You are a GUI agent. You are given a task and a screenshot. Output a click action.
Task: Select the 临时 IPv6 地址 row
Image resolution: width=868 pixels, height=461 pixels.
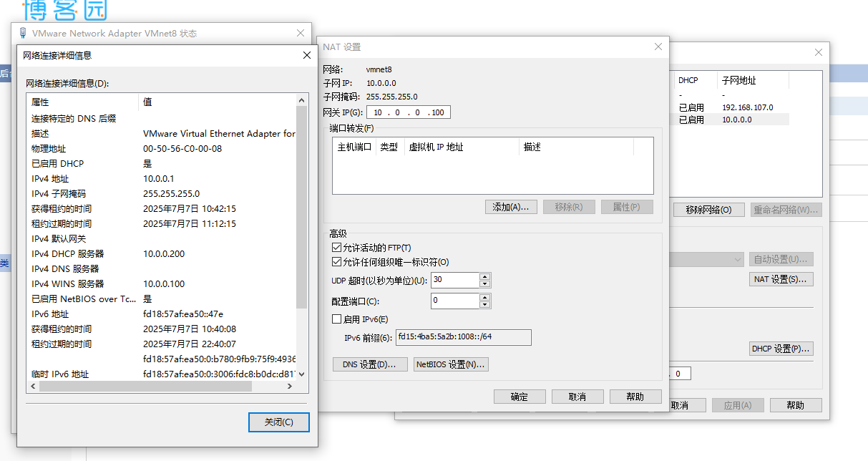161,374
